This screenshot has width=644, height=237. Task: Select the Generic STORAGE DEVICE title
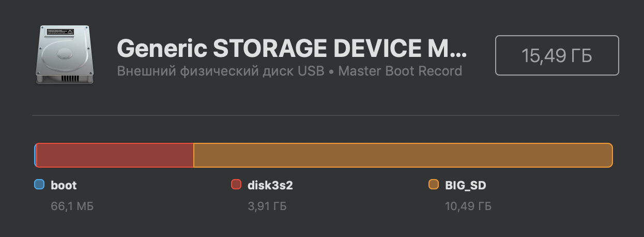(x=292, y=49)
